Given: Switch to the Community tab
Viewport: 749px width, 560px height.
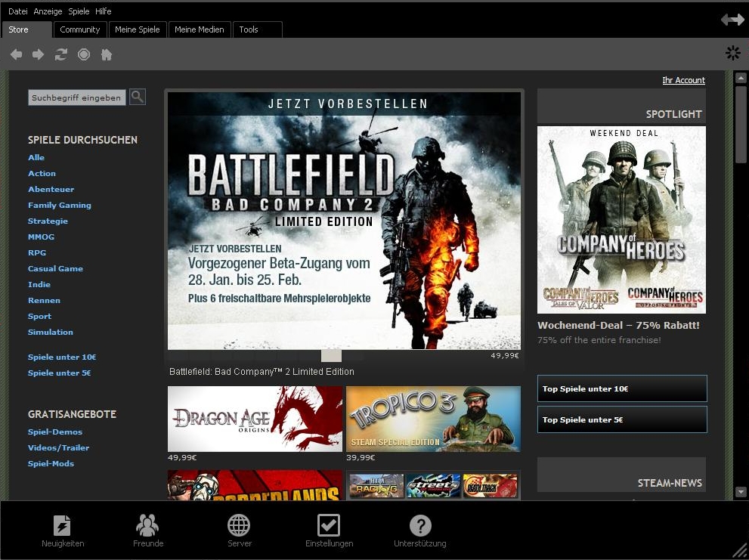Looking at the screenshot, I should [x=80, y=29].
